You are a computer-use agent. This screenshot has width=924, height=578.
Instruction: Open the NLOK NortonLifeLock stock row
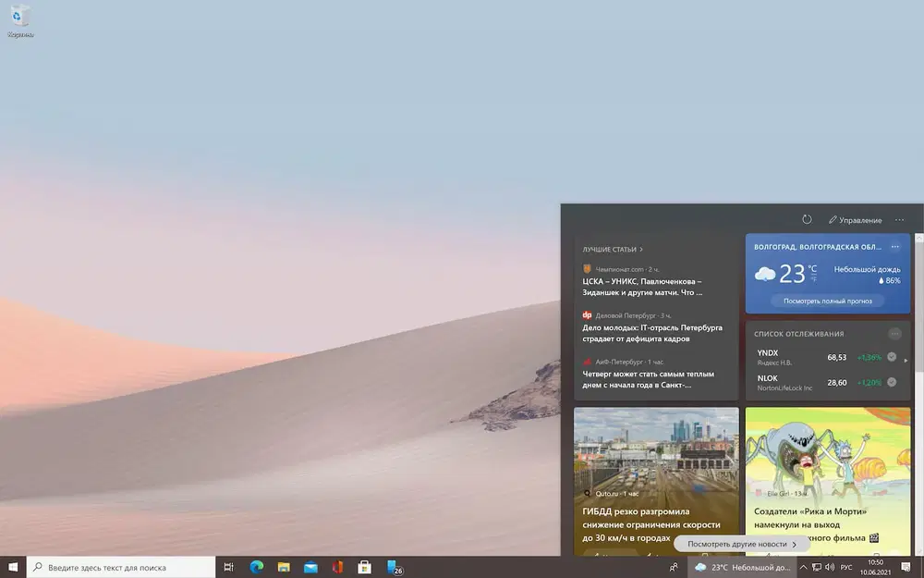pos(827,383)
